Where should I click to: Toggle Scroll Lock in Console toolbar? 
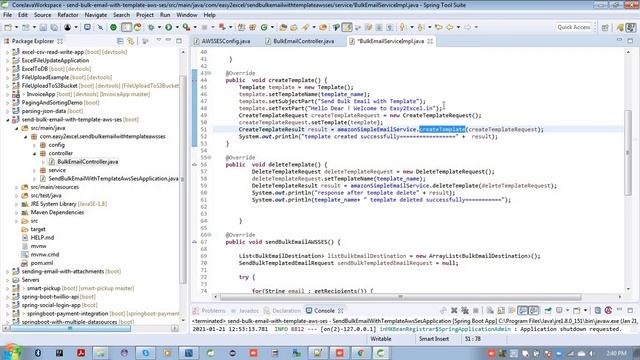(501, 311)
